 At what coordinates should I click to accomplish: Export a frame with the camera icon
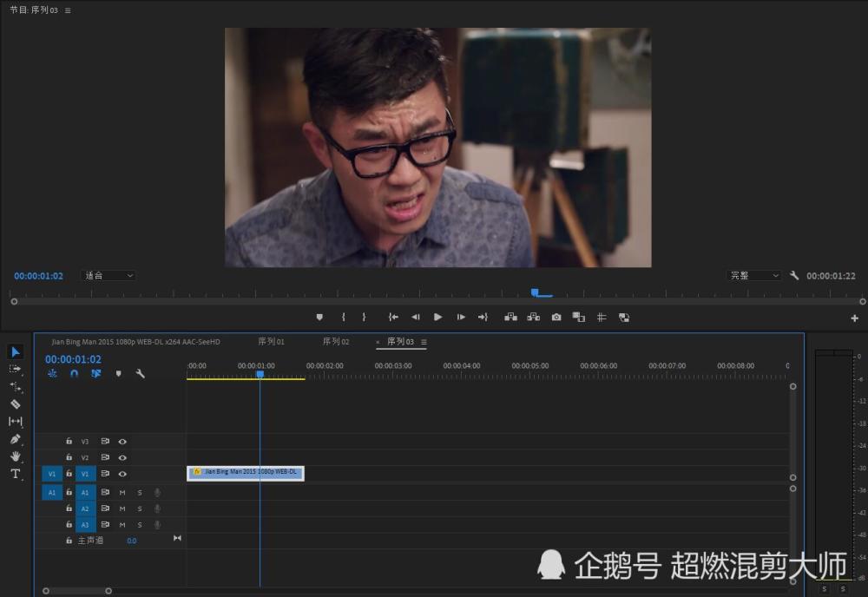pos(556,317)
